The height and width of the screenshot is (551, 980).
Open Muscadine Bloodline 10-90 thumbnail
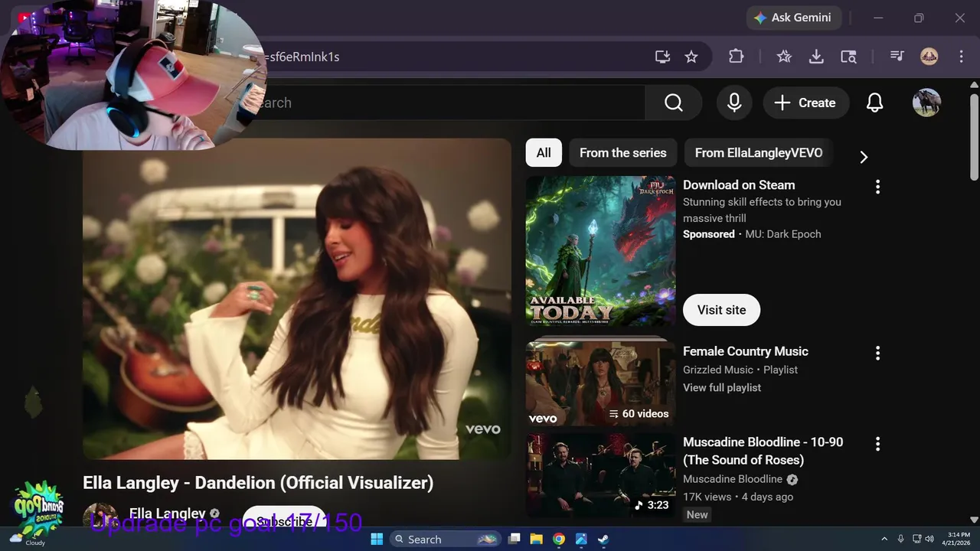[x=600, y=476]
